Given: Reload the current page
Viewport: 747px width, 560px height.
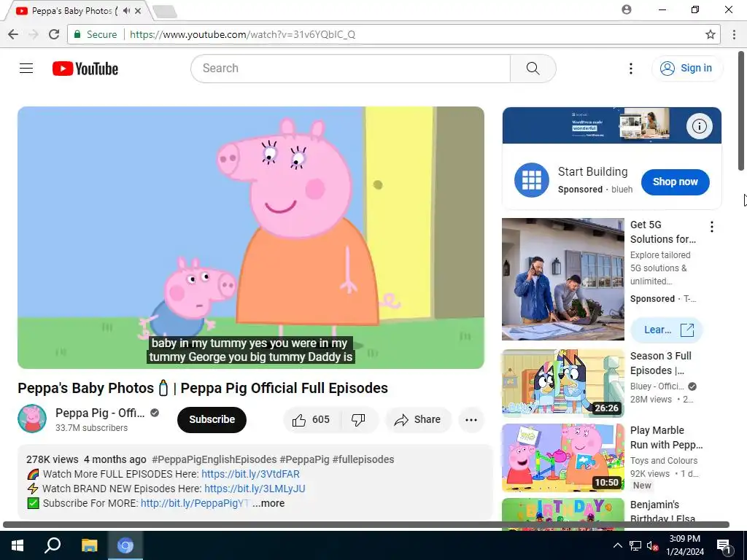Looking at the screenshot, I should click(x=54, y=34).
